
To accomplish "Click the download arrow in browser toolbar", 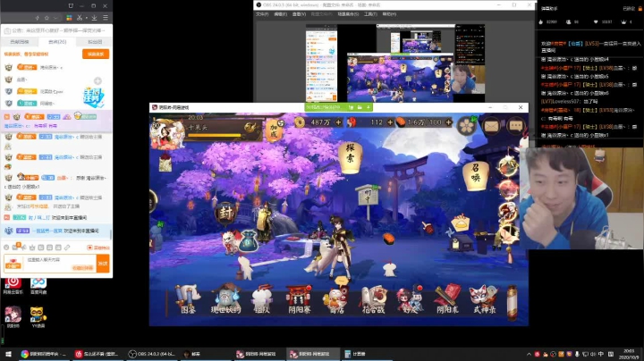I will coord(95,18).
